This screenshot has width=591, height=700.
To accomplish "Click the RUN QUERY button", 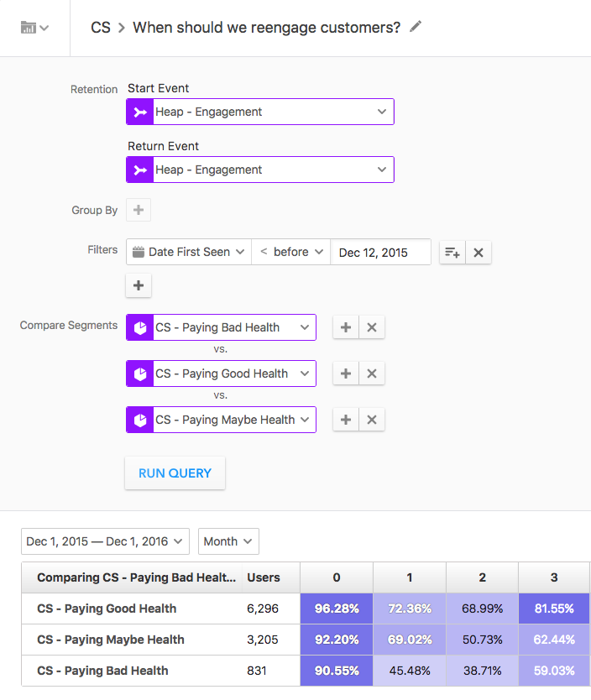I will pos(175,473).
